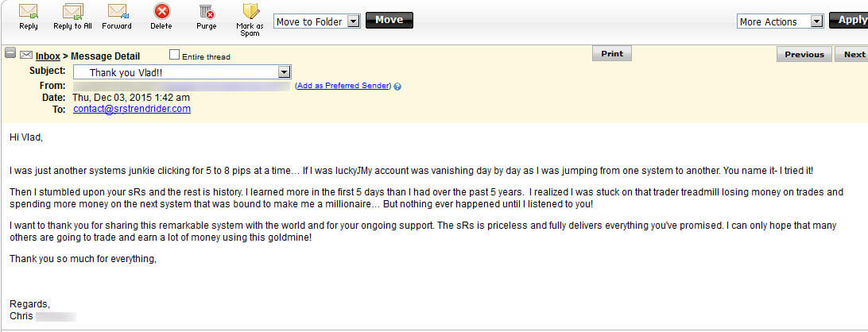Forward this email message
The image size is (868, 332).
(x=117, y=12)
